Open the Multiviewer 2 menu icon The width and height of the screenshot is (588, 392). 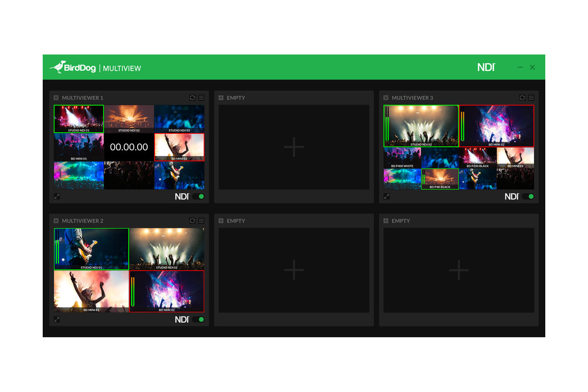click(202, 221)
